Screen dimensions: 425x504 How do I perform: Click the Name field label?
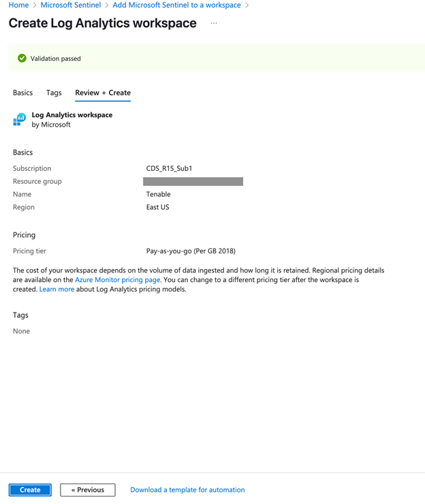pyautogui.click(x=22, y=194)
